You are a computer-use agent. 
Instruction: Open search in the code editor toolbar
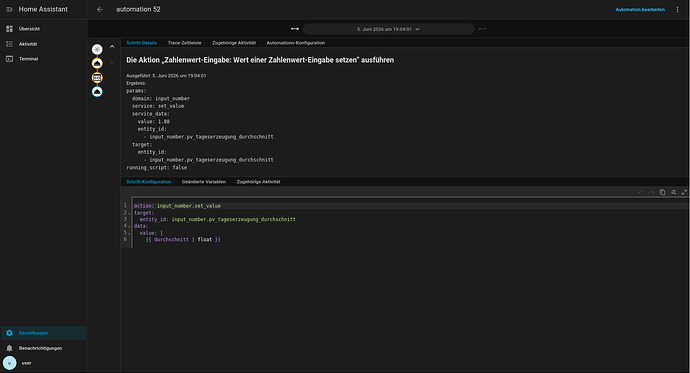[673, 192]
